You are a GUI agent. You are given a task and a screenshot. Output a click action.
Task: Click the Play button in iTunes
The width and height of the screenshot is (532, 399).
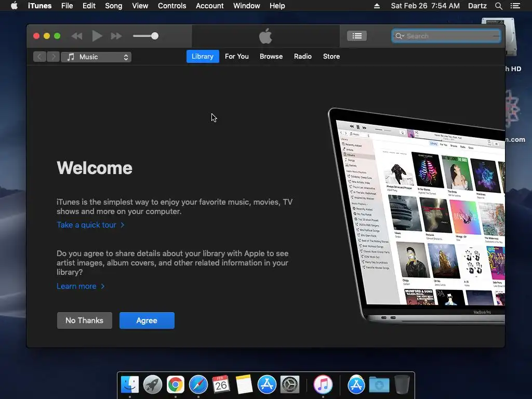pos(97,36)
